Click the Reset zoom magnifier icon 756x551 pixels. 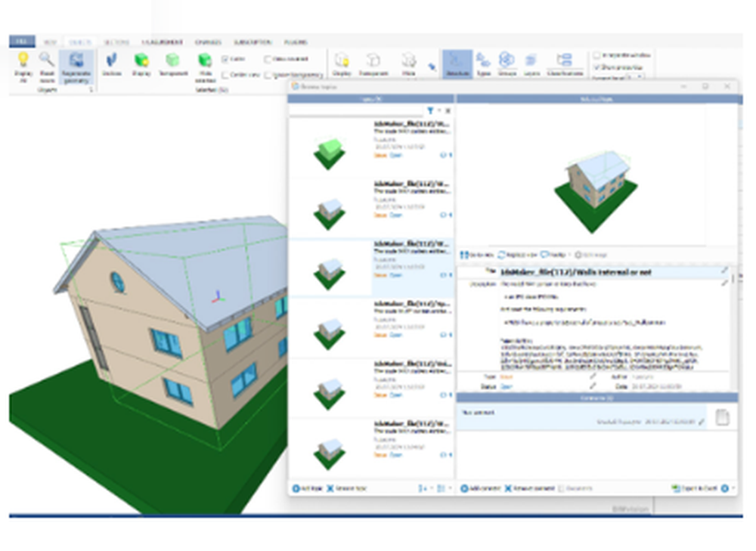point(47,59)
